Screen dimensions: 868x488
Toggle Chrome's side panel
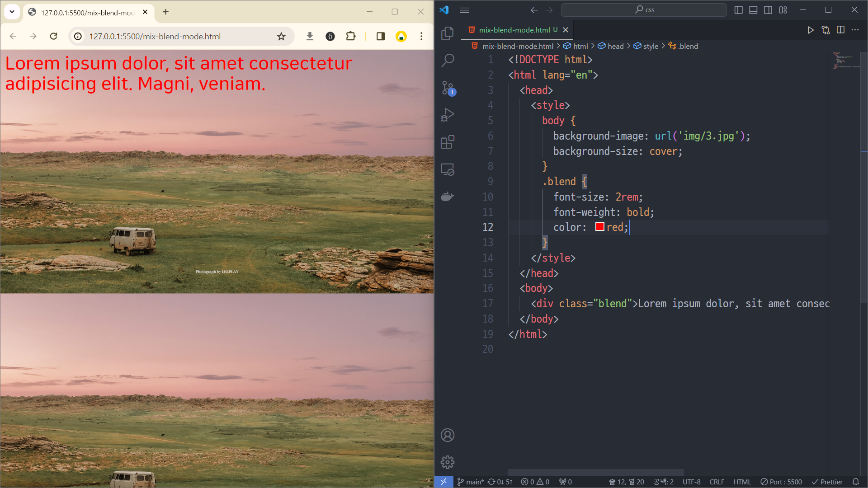point(380,36)
